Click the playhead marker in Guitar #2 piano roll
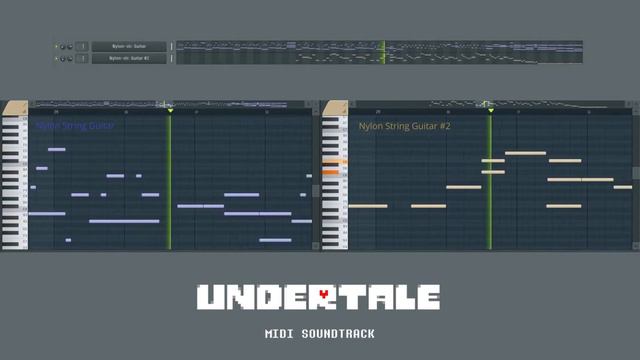 tap(491, 111)
